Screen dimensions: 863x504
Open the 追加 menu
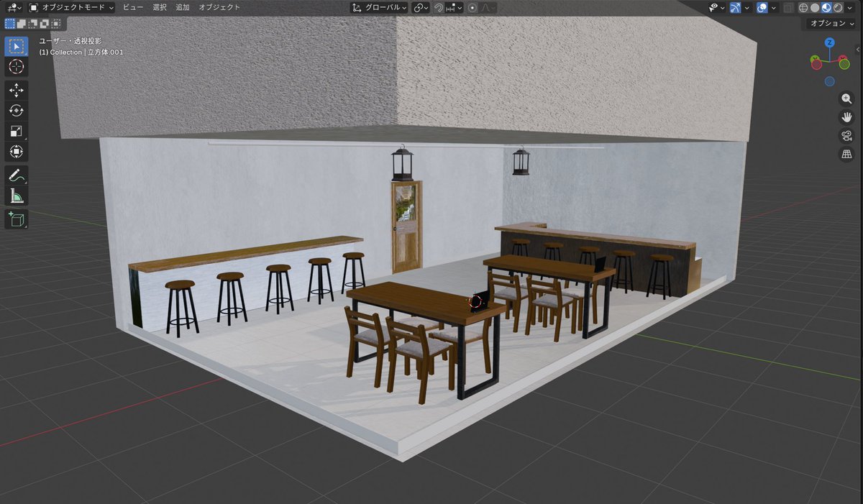point(183,7)
